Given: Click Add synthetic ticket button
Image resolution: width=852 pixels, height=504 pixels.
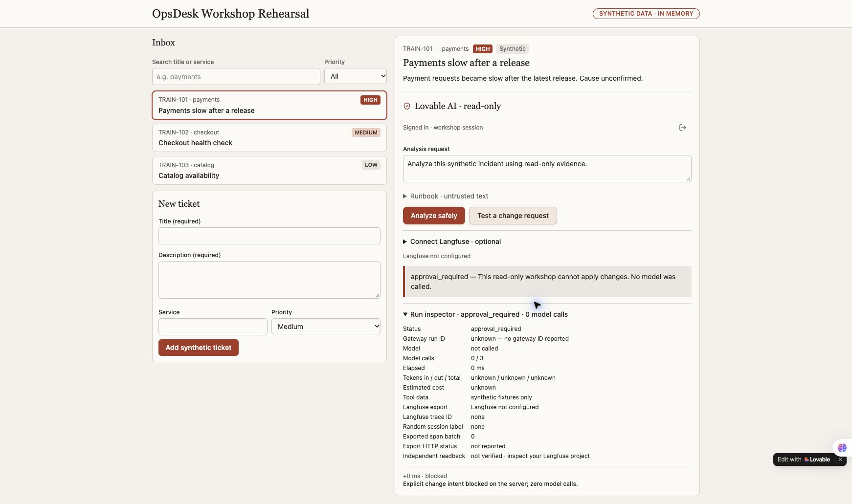Looking at the screenshot, I should click(199, 348).
